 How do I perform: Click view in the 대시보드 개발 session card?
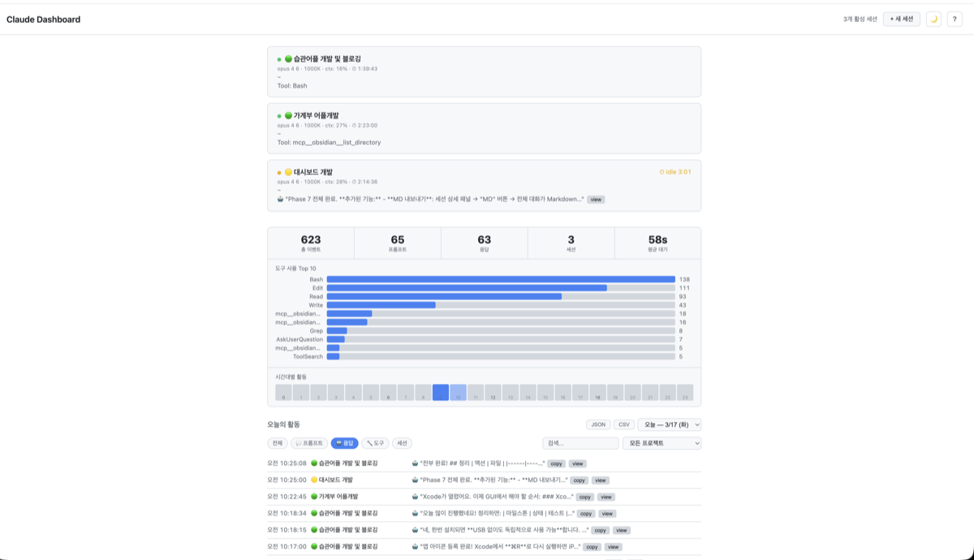[596, 199]
